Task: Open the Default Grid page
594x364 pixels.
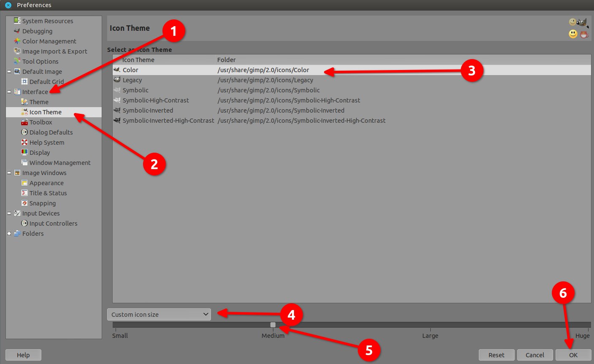Action: click(x=47, y=81)
